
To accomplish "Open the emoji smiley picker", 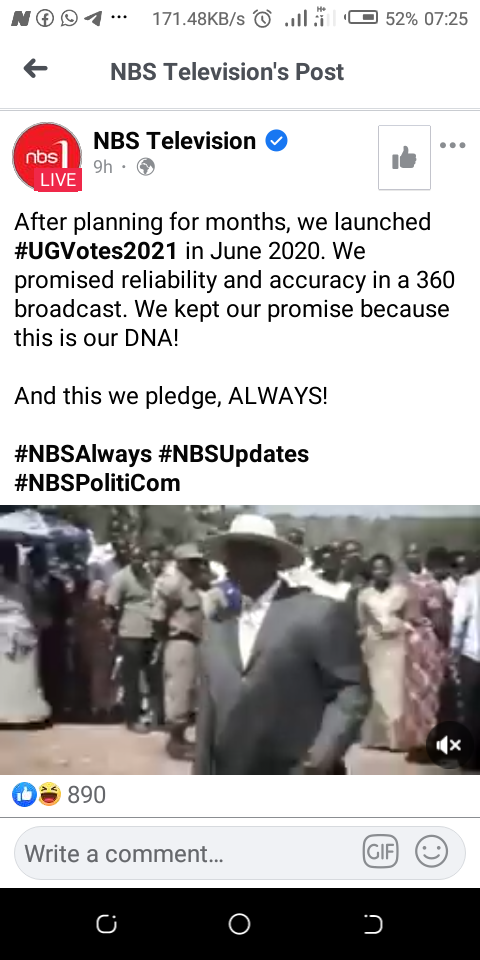I will 432,852.
